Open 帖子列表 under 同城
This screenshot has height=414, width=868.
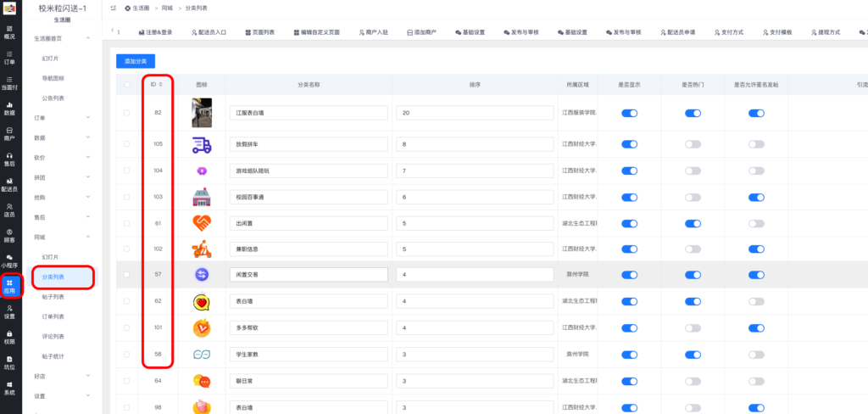coord(53,297)
